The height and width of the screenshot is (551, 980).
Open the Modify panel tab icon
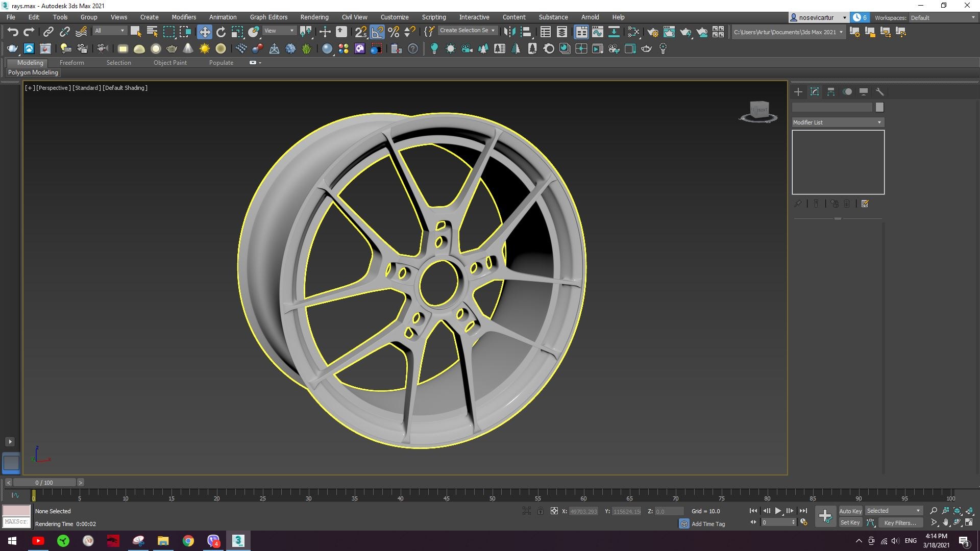click(815, 92)
